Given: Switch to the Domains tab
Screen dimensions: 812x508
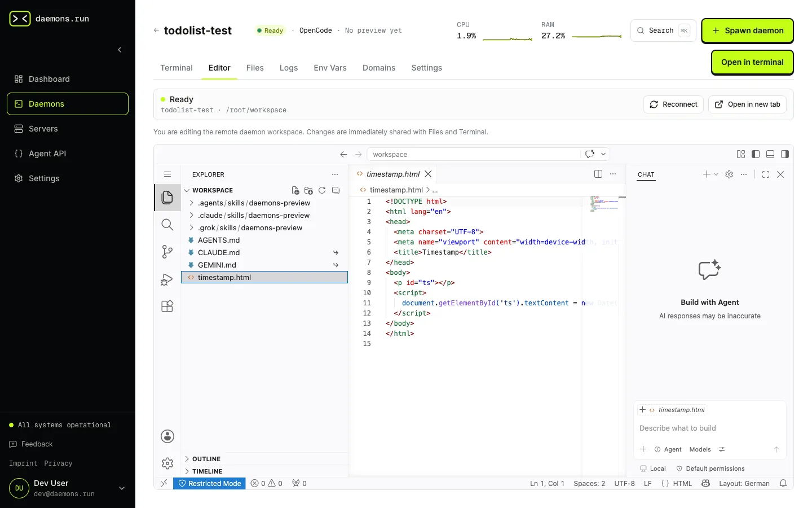Looking at the screenshot, I should pyautogui.click(x=379, y=68).
